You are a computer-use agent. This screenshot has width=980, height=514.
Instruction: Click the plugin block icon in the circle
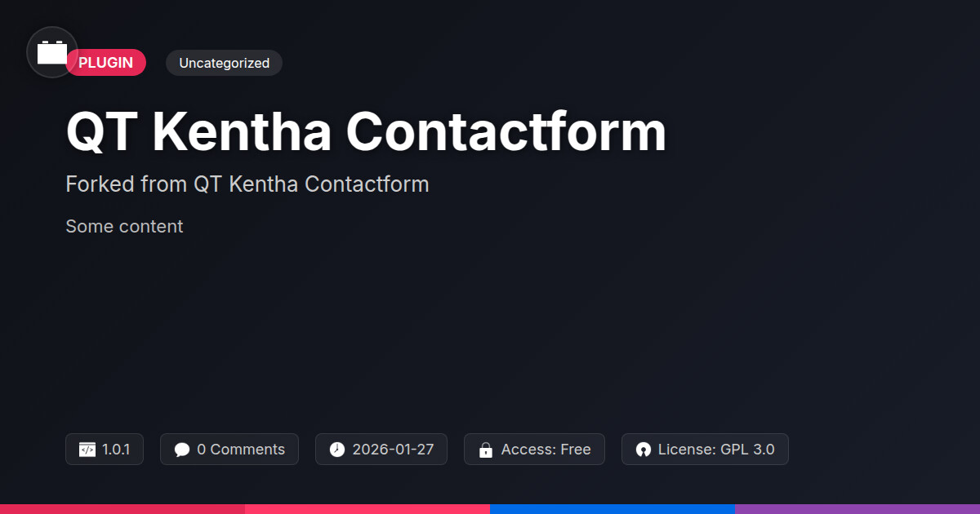pyautogui.click(x=52, y=53)
